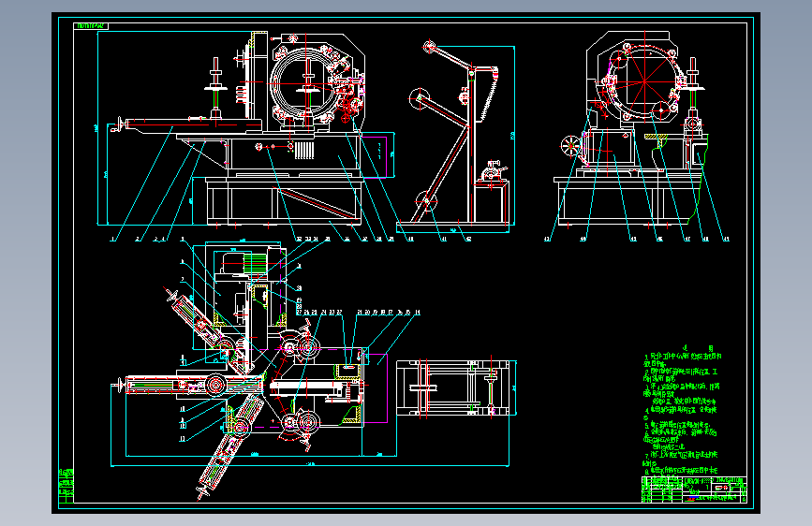Click the handwheel at the front view table end
This screenshot has height=526, width=812.
(121, 124)
